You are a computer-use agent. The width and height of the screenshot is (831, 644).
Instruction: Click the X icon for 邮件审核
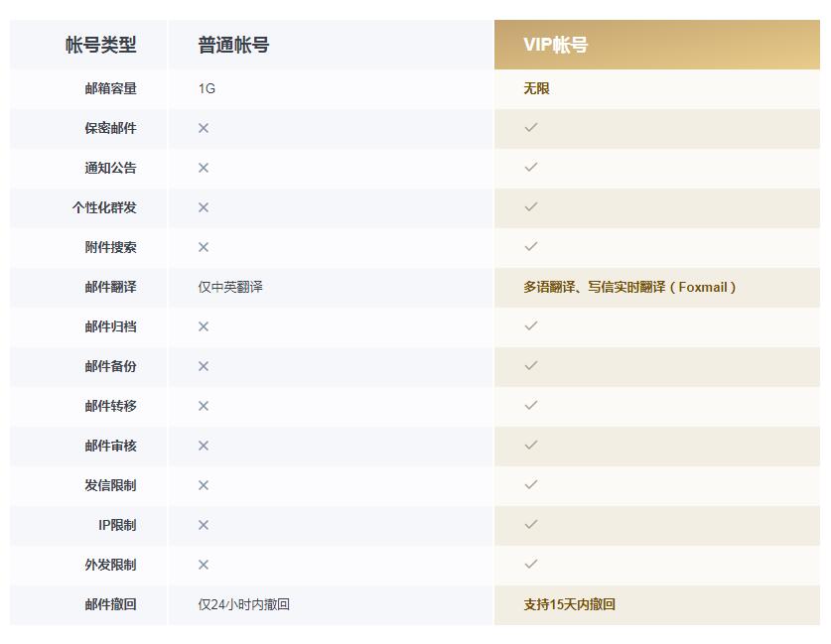click(x=204, y=446)
